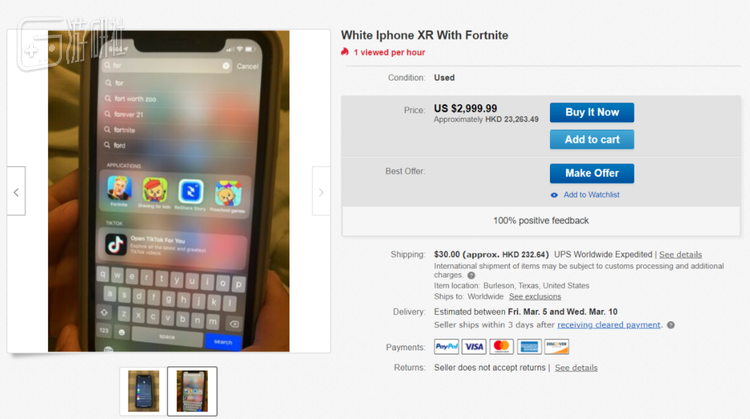The image size is (750, 419).
Task: Click the Mastercard payment icon
Action: pos(501,346)
